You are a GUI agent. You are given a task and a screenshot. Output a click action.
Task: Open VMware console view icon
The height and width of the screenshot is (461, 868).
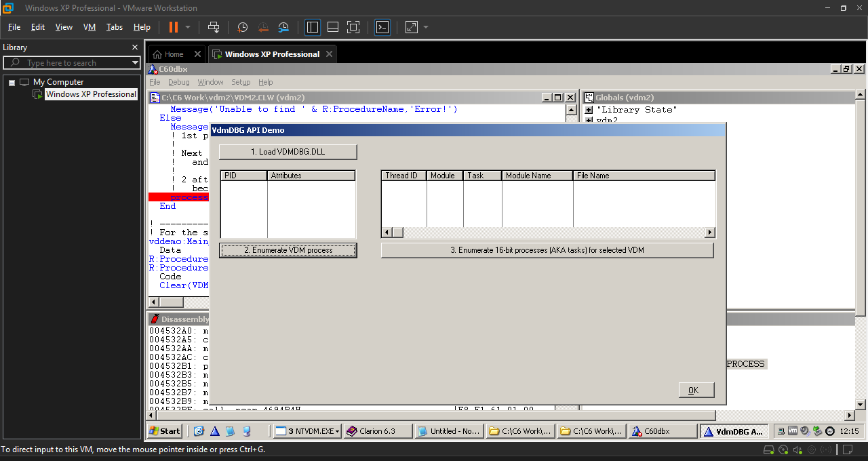pyautogui.click(x=382, y=27)
